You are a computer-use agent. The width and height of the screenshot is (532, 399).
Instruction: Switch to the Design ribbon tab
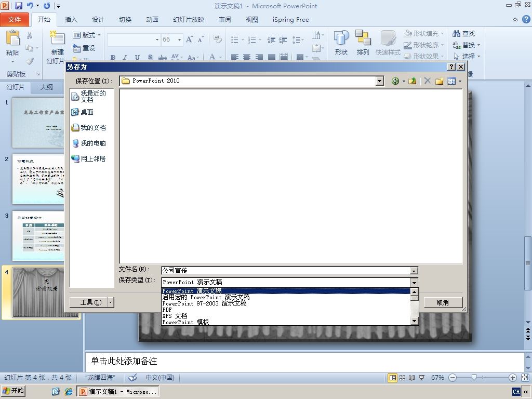coord(98,20)
